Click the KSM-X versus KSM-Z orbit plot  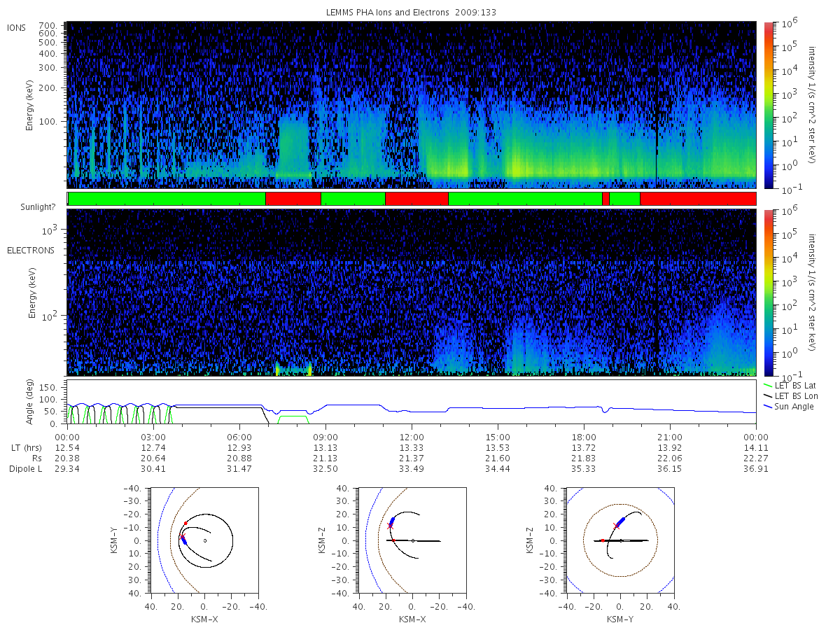tap(412, 540)
